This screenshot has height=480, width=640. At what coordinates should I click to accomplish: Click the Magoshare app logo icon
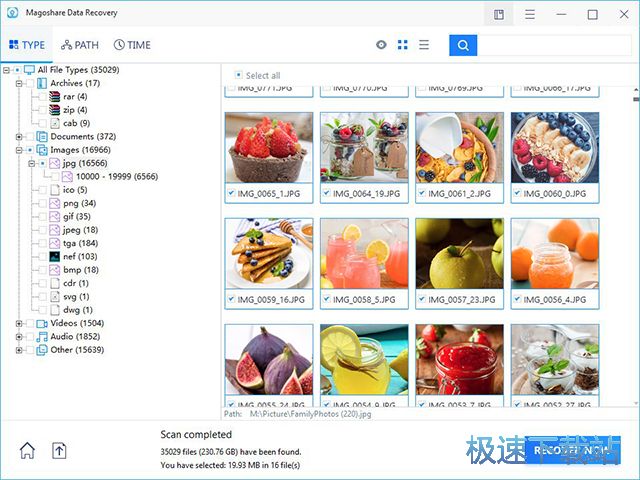point(13,13)
